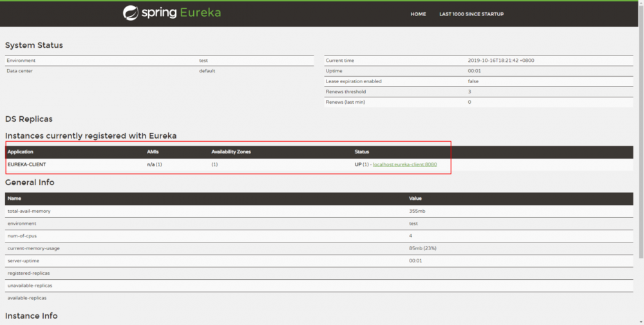This screenshot has width=644, height=325.
Task: Click the Value header in General Info
Action: tap(415, 199)
